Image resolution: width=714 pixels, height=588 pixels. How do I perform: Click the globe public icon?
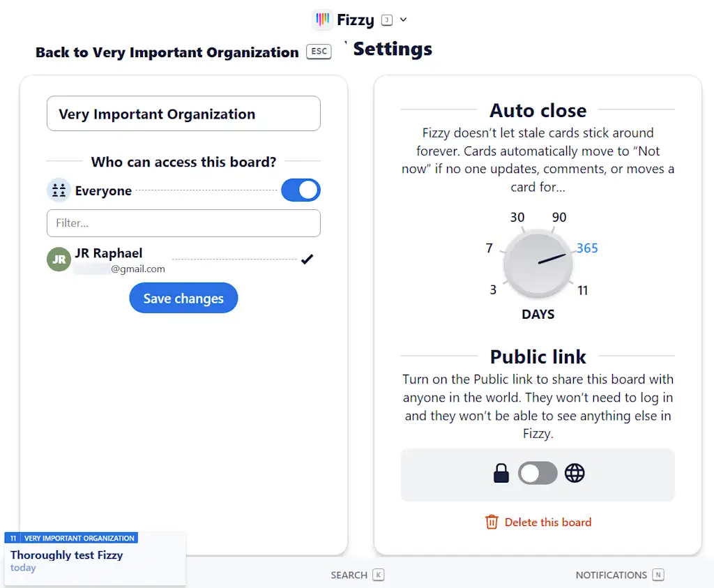(575, 474)
